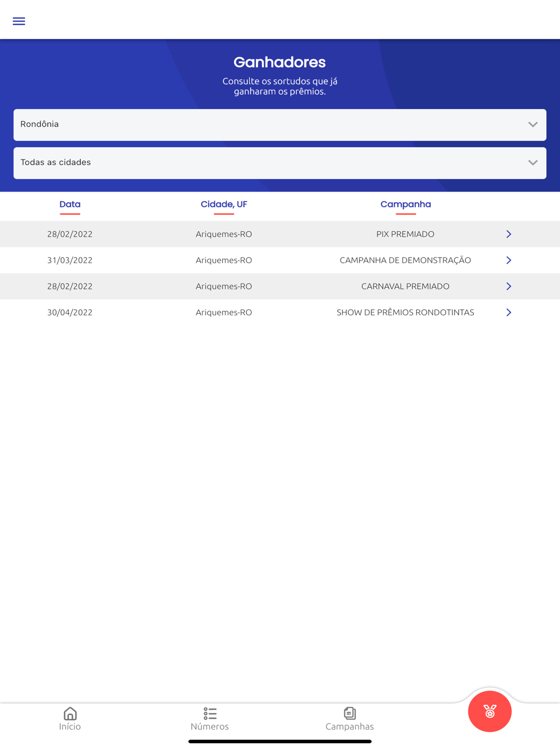Open PIX PREMIADO row arrow
Image resolution: width=560 pixels, height=747 pixels.
[x=508, y=234]
